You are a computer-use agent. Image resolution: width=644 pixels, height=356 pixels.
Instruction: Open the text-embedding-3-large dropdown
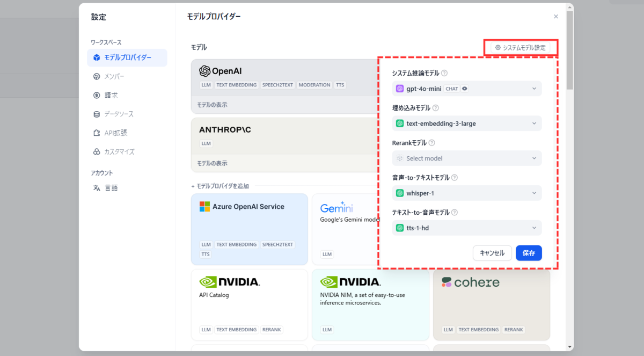[x=467, y=123]
